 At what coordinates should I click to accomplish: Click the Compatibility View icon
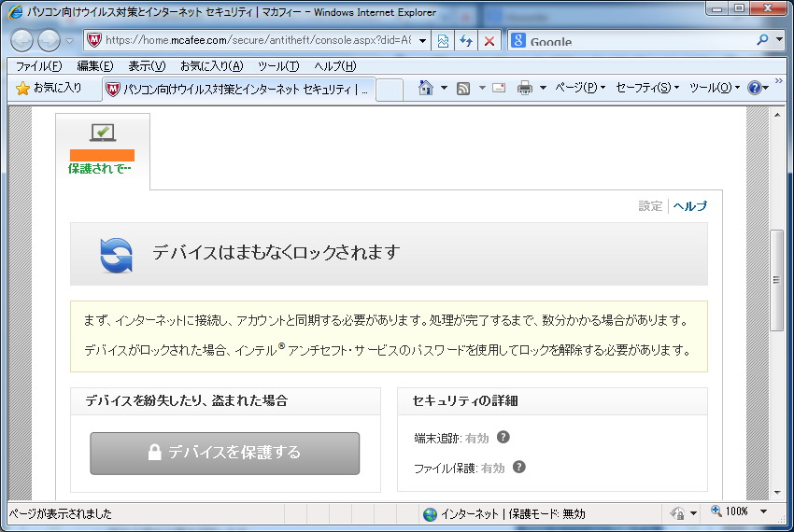pos(443,40)
